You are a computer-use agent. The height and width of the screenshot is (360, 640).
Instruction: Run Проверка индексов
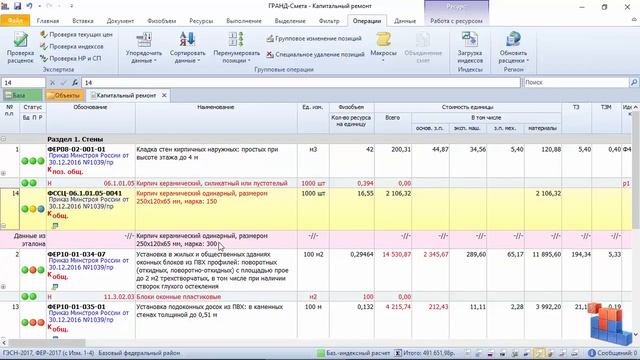click(72, 47)
